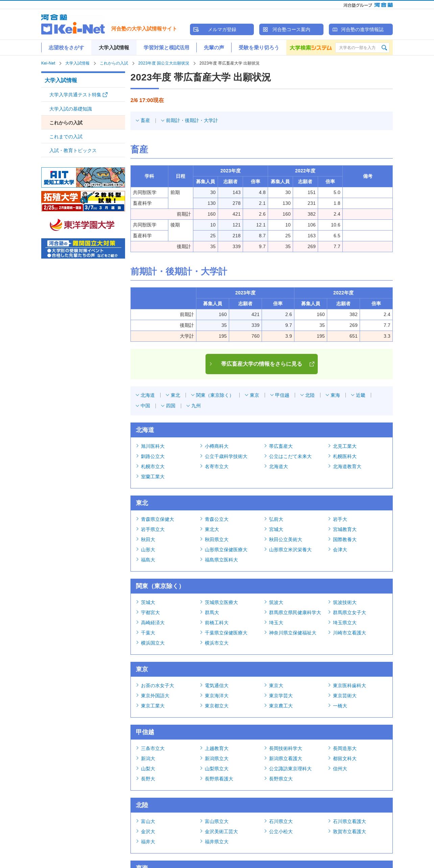434x868 pixels.
Task: Click the magnifier search icon
Action: click(x=384, y=48)
